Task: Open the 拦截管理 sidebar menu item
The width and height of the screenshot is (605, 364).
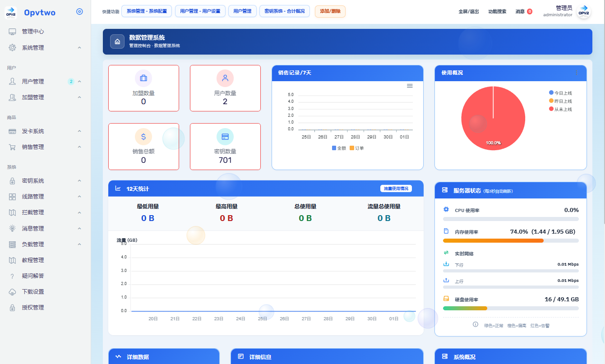Action: click(x=45, y=212)
